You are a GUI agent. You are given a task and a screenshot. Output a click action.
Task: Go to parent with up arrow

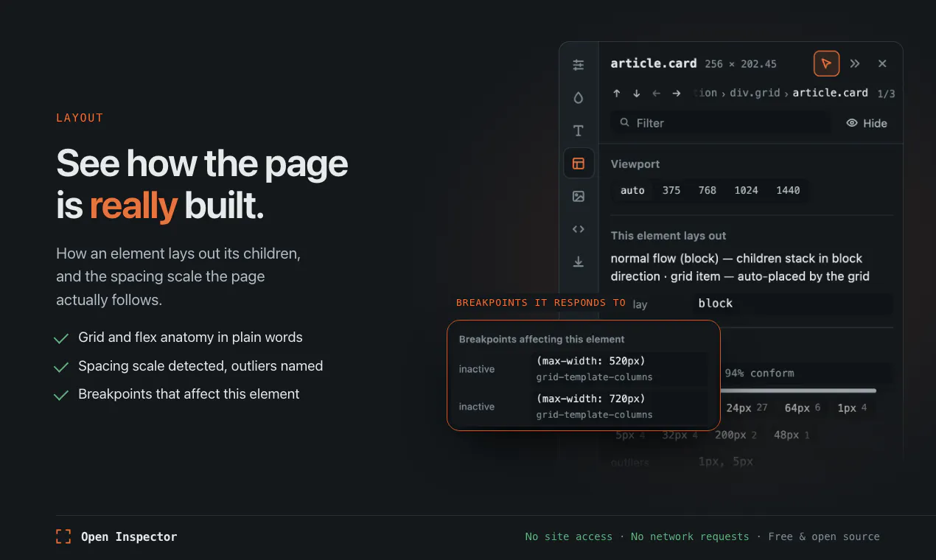pos(617,94)
